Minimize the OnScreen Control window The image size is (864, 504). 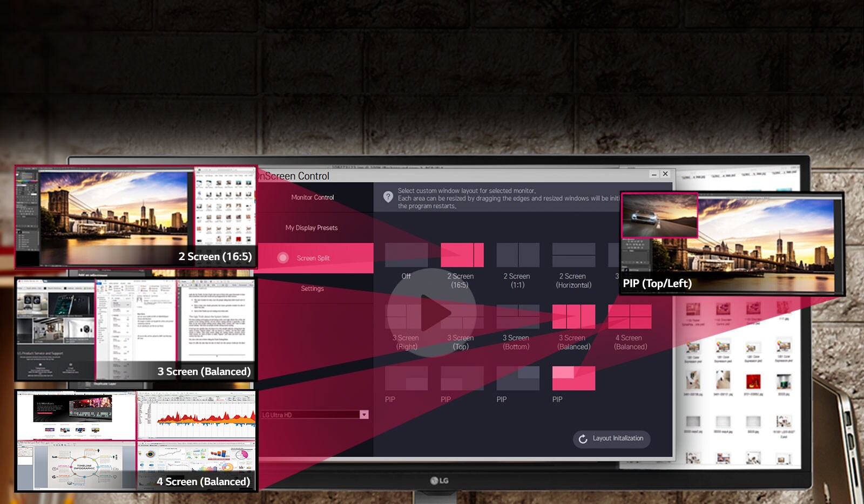pyautogui.click(x=654, y=174)
